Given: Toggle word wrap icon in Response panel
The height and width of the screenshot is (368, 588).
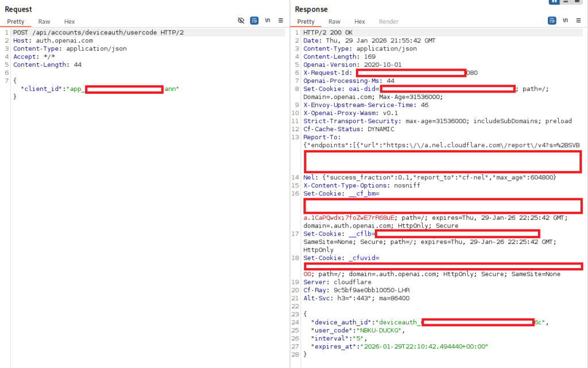Looking at the screenshot, I should tap(552, 20).
